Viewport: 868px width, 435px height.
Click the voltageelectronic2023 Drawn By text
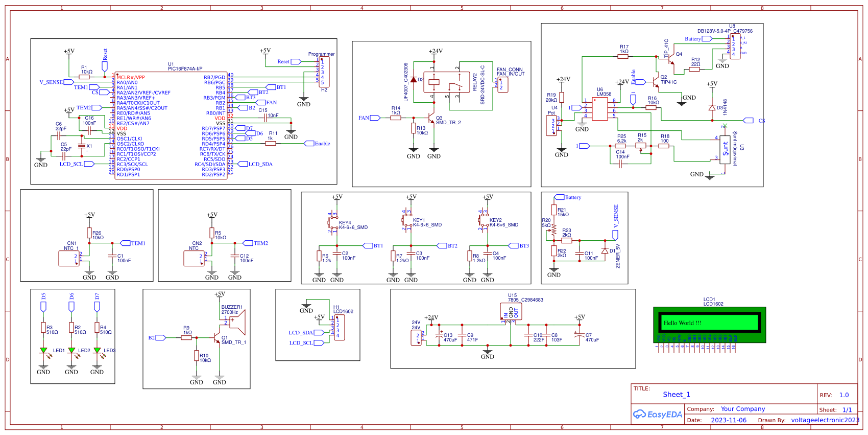825,420
